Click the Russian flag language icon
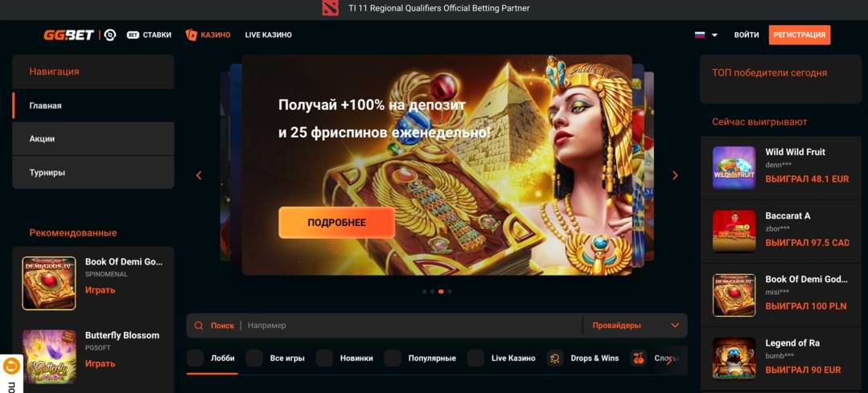This screenshot has height=393, width=868. (x=700, y=35)
